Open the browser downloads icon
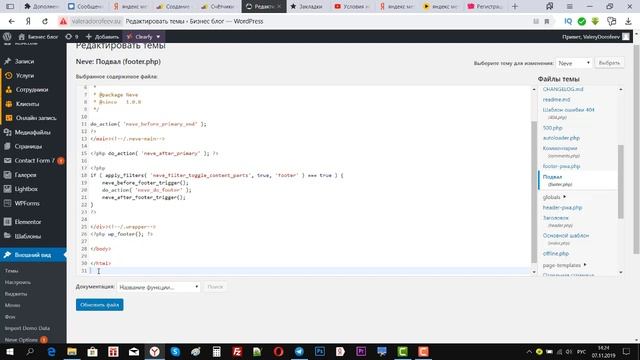 point(628,21)
